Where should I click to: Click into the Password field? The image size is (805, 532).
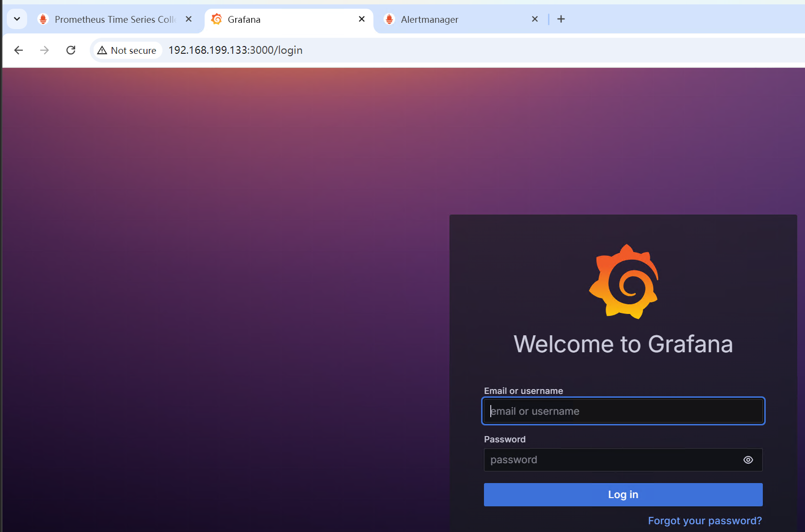[x=611, y=460]
